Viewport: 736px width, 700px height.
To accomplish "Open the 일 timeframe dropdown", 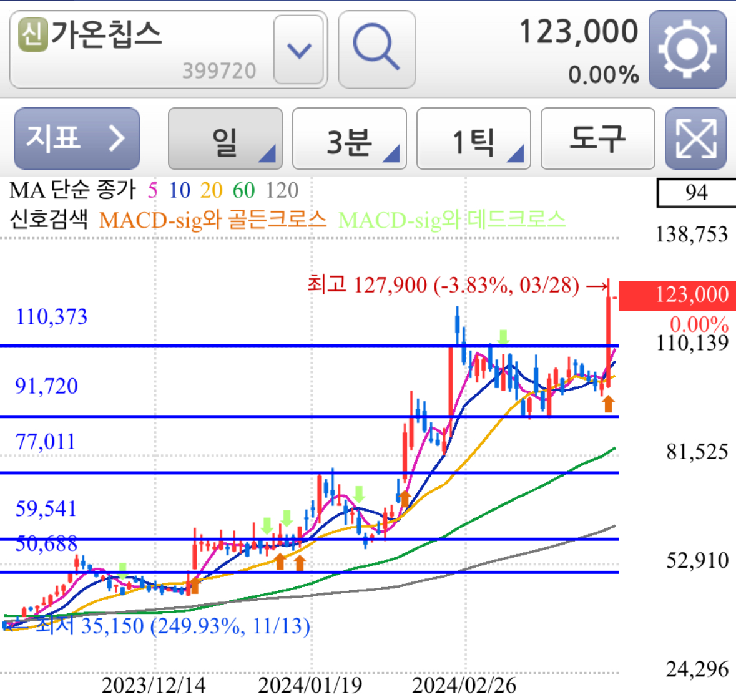I will click(x=225, y=139).
